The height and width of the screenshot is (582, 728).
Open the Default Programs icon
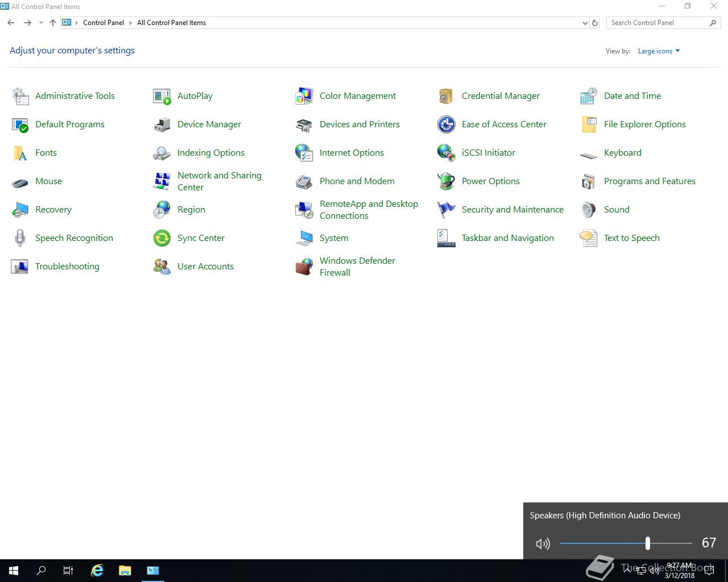(x=20, y=124)
